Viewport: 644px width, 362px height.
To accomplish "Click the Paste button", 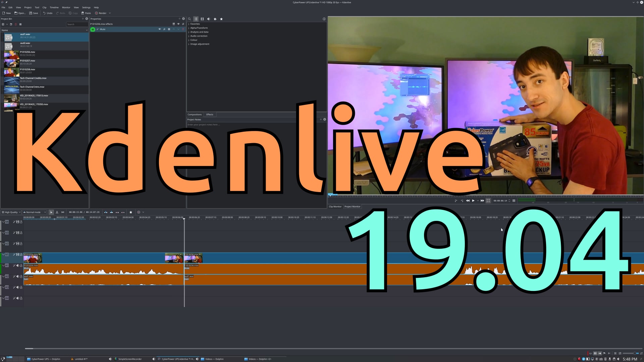I will [86, 13].
